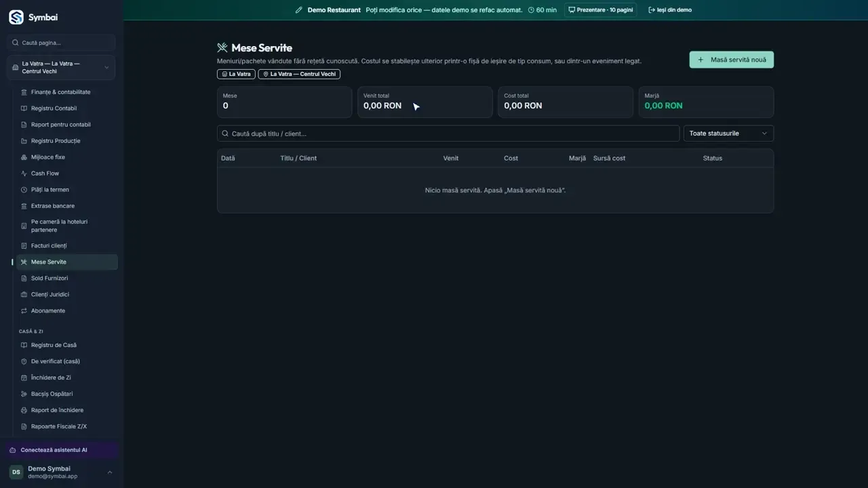Click the Status column header
Viewport: 868px width, 488px height.
[x=713, y=158]
